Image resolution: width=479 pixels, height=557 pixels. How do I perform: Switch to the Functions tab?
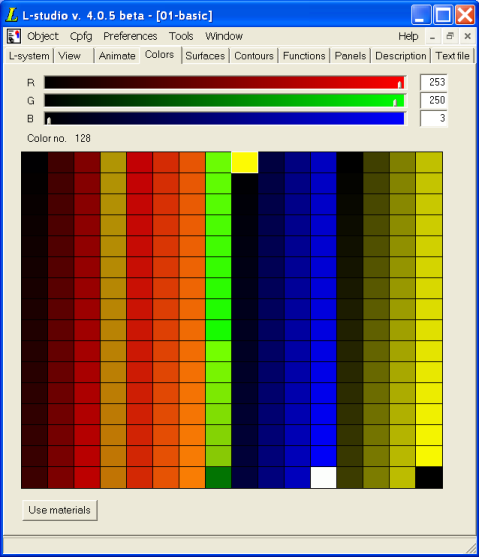[x=304, y=56]
